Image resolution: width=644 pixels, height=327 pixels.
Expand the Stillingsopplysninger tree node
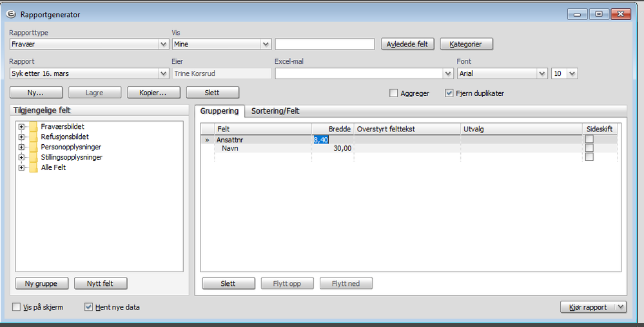click(x=21, y=158)
